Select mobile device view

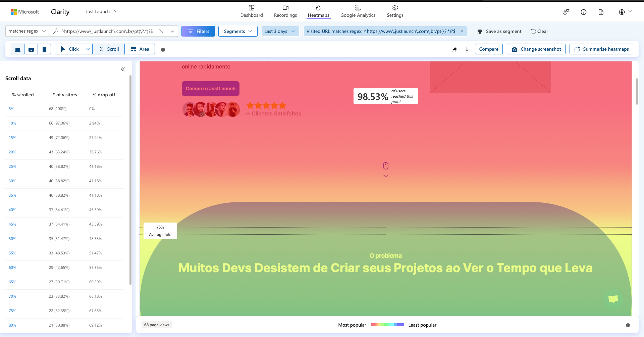(44, 49)
